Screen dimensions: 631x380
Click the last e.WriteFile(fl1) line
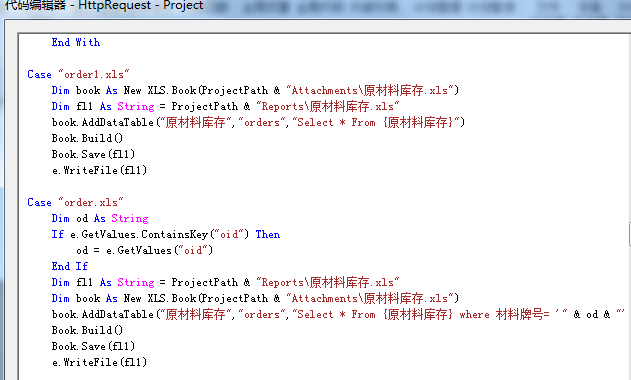pyautogui.click(x=99, y=362)
